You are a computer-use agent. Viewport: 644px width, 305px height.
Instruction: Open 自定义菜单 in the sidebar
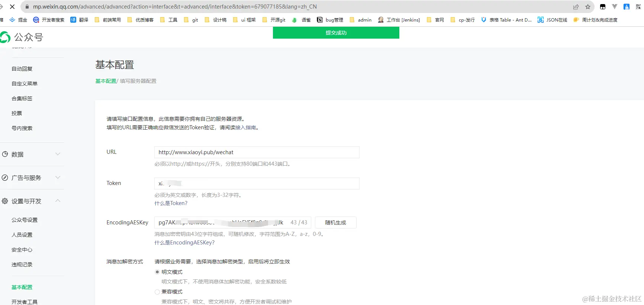coord(25,84)
